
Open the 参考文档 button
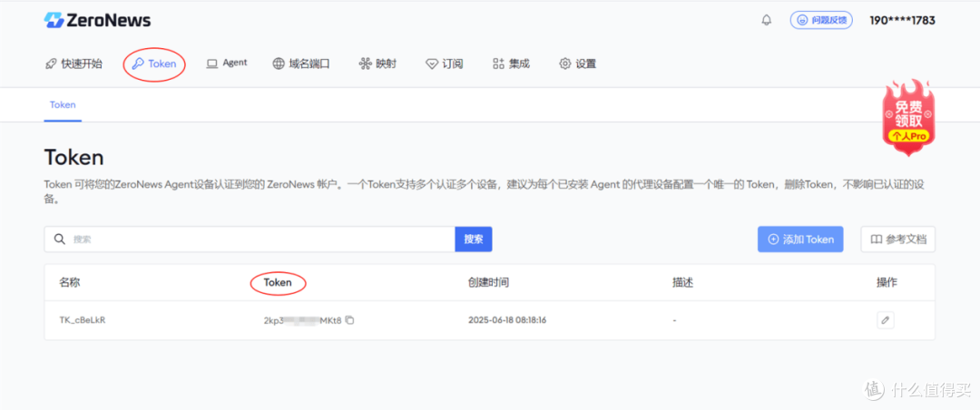[x=898, y=239]
